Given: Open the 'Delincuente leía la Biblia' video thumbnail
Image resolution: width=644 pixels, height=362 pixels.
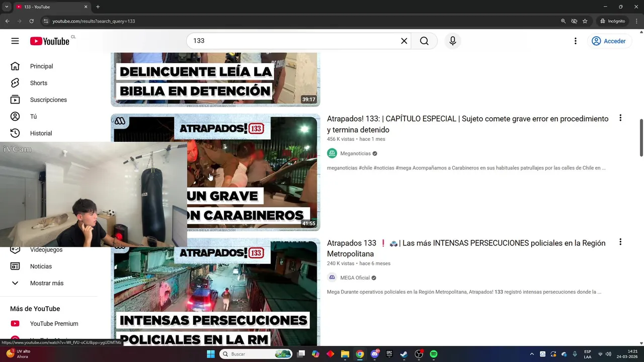Looking at the screenshot, I should point(215,79).
